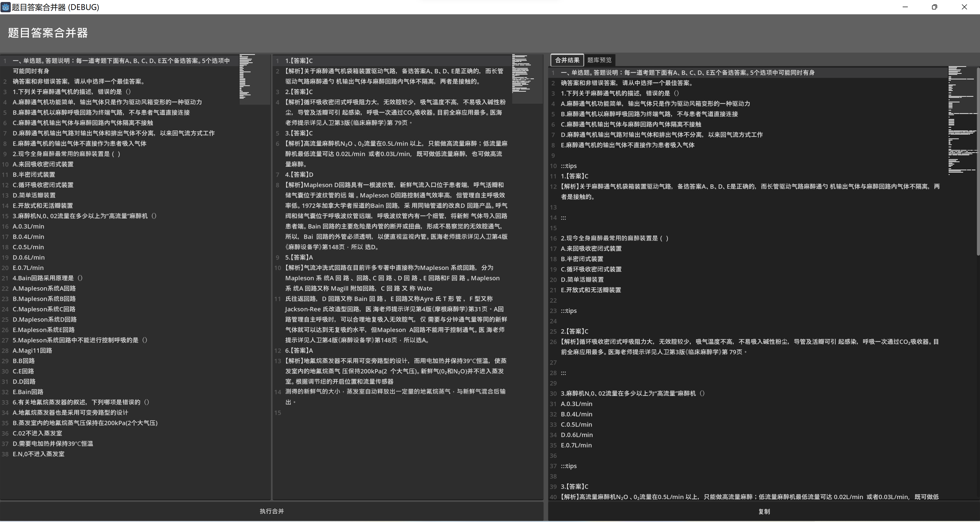Minimize the 题目答案合并器 window
Image resolution: width=980 pixels, height=522 pixels.
point(905,7)
